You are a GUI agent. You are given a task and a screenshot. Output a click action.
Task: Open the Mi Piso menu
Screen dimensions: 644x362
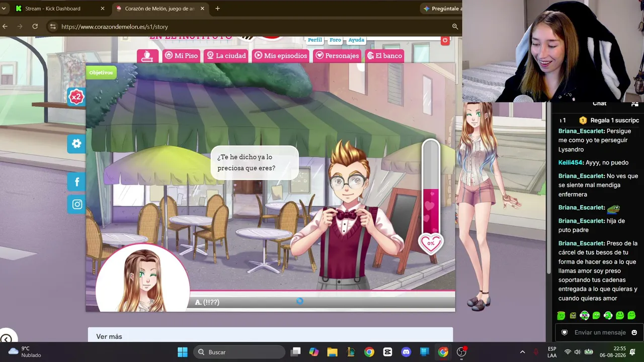[x=181, y=56]
